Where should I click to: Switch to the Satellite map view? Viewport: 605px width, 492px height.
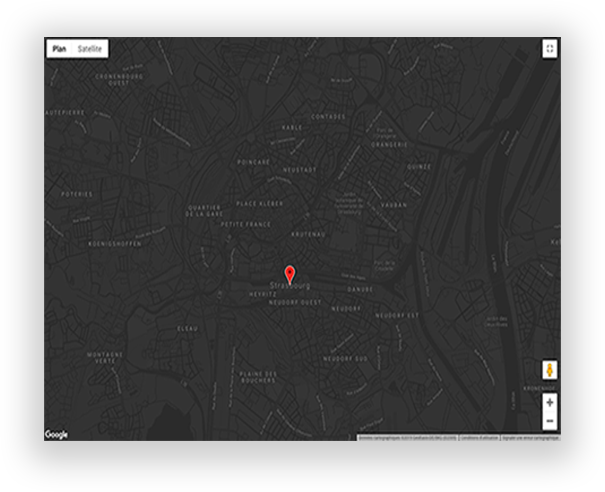coord(90,49)
